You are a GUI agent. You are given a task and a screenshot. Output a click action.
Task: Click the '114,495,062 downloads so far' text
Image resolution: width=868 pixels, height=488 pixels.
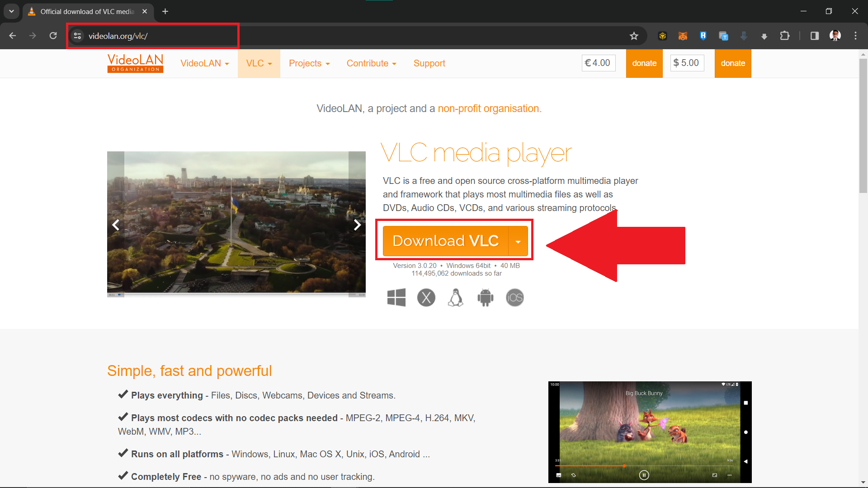click(457, 273)
